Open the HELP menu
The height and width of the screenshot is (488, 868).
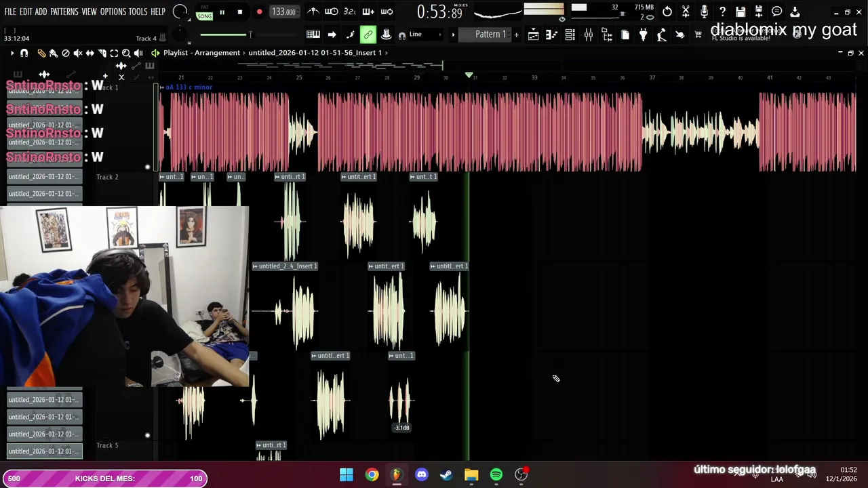click(x=158, y=12)
